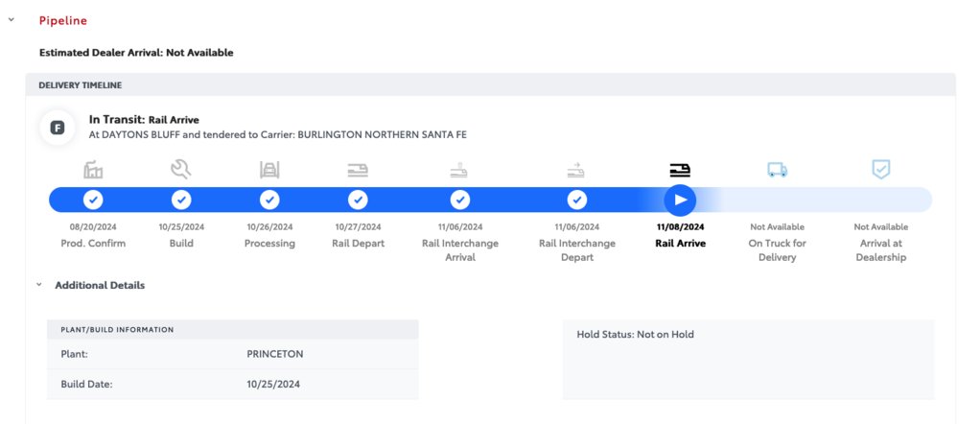Click the Hold Status panel

pyautogui.click(x=748, y=360)
